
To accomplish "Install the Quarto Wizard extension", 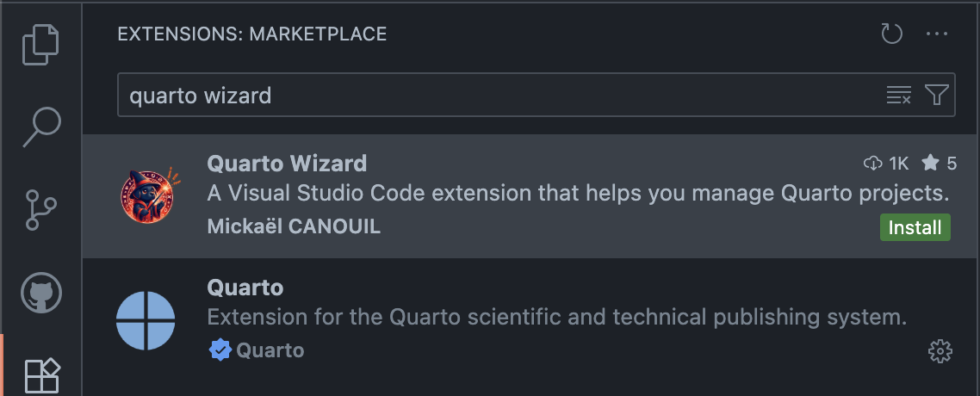I will 915,227.
